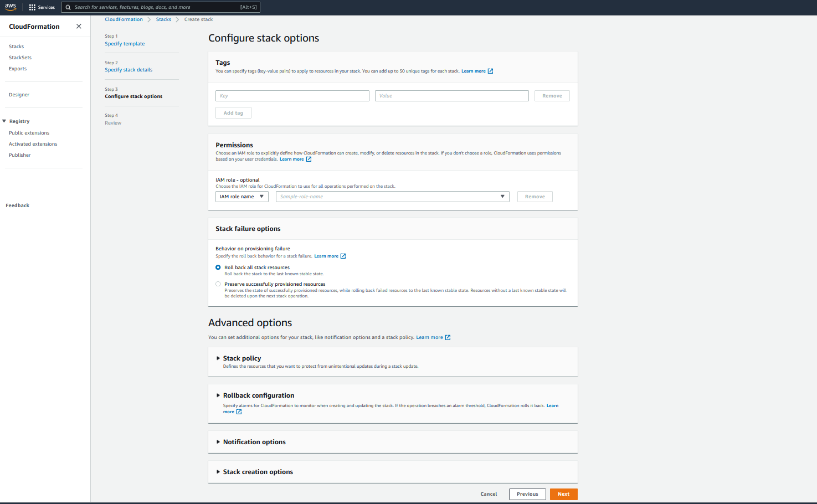Close the CloudFormation sidebar panel

click(79, 26)
